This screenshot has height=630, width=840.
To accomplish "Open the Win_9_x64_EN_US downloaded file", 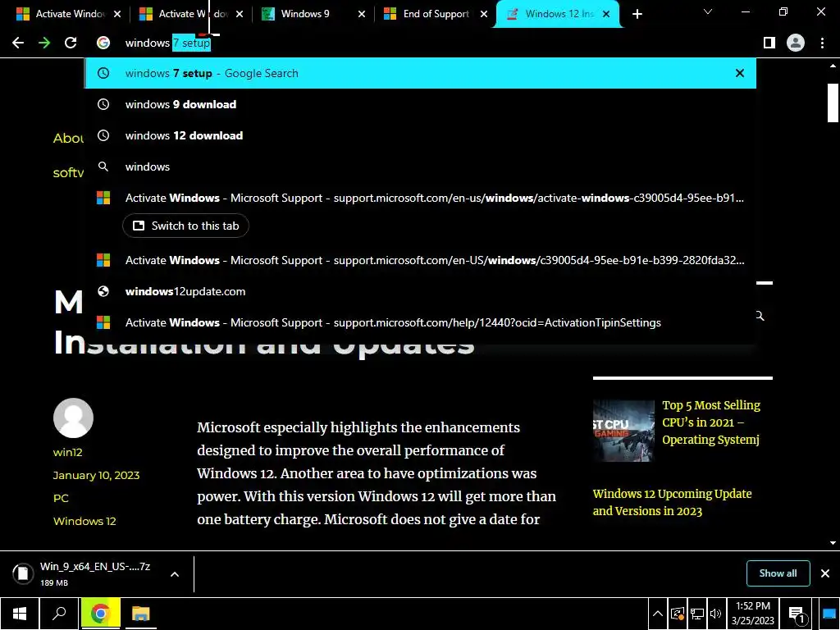I will 85,573.
